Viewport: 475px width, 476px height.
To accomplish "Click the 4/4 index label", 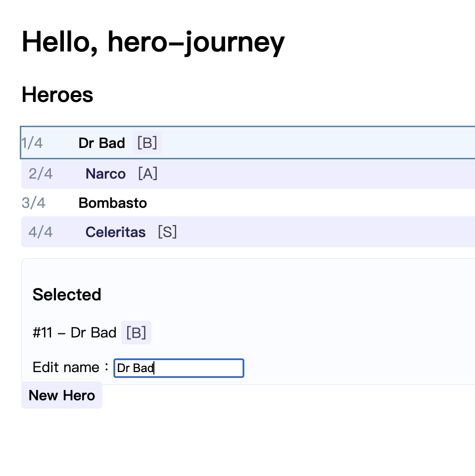I will point(41,233).
